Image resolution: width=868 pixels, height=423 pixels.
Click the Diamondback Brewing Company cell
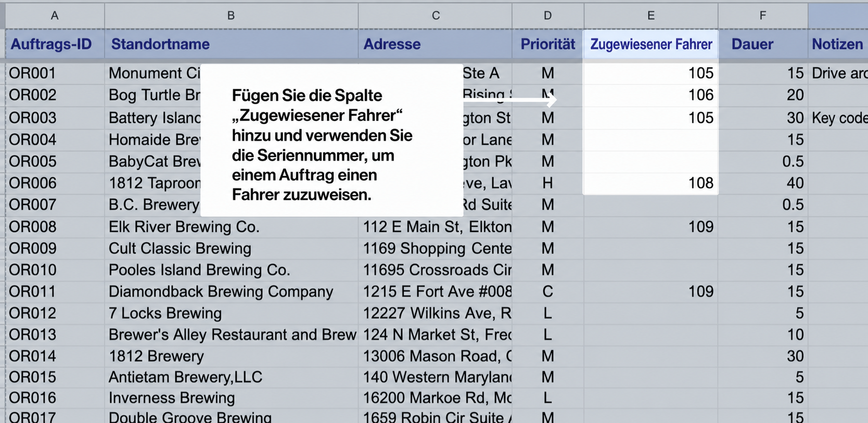[231, 292]
